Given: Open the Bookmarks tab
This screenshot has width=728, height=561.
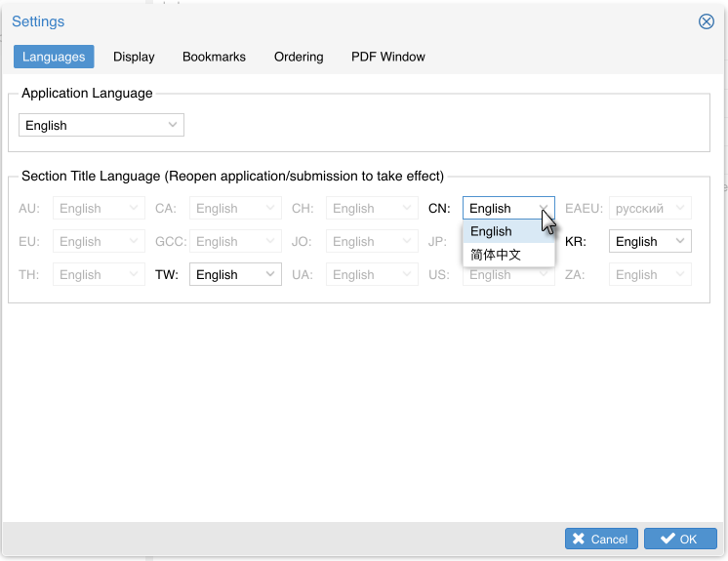Looking at the screenshot, I should [x=214, y=57].
